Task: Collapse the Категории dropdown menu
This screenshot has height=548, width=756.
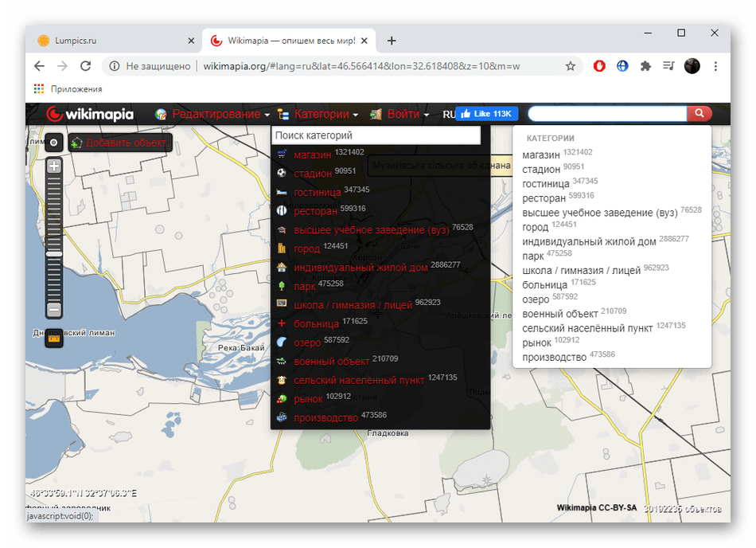Action: [318, 115]
